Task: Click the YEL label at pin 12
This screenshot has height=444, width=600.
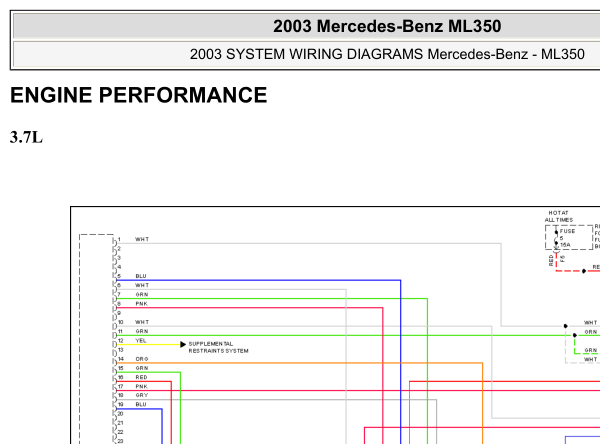Action: click(x=141, y=340)
